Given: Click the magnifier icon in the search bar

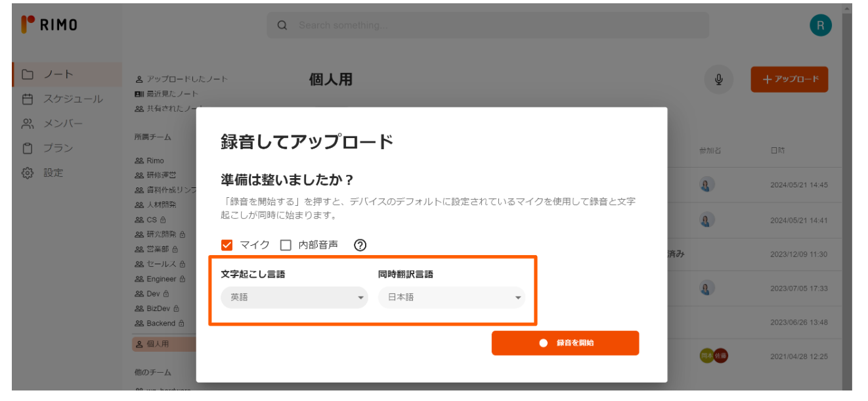Looking at the screenshot, I should (x=282, y=25).
